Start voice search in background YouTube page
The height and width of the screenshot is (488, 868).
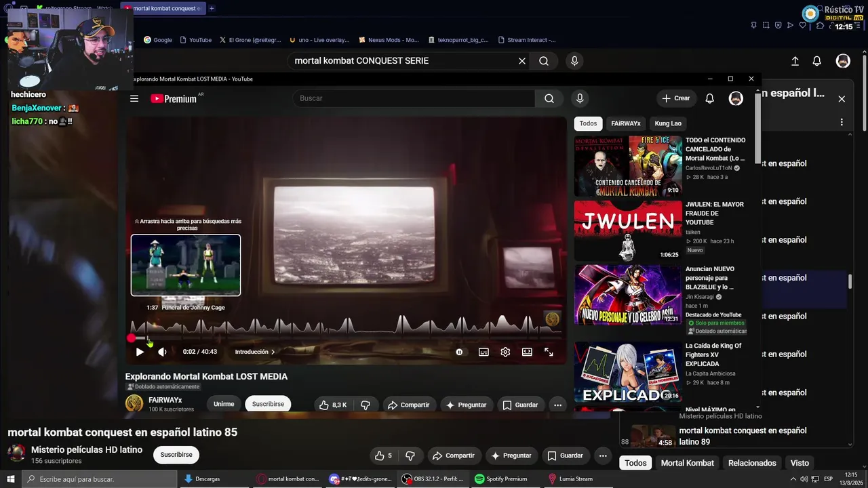coord(574,61)
